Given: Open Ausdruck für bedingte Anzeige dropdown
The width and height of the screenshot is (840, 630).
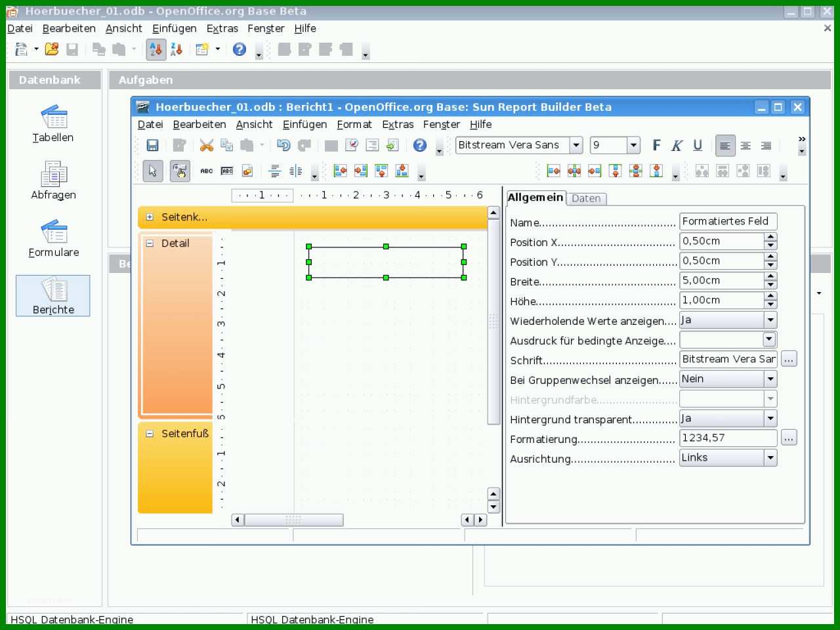Looking at the screenshot, I should pos(769,339).
